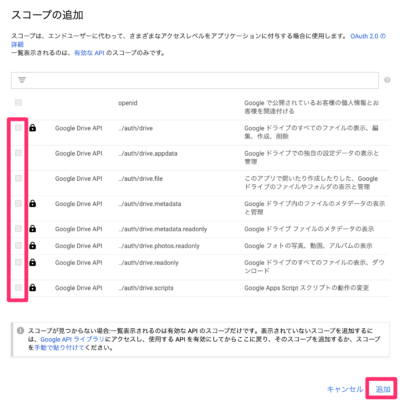The width and height of the screenshot is (400, 401).
Task: Click the キャンセル button
Action: [x=345, y=389]
